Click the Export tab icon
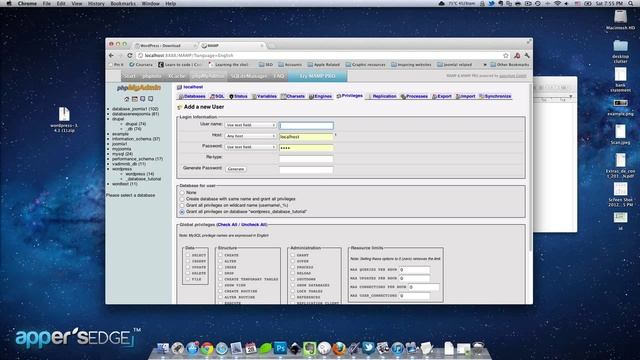Viewport: 640px width, 360px height. [x=435, y=96]
